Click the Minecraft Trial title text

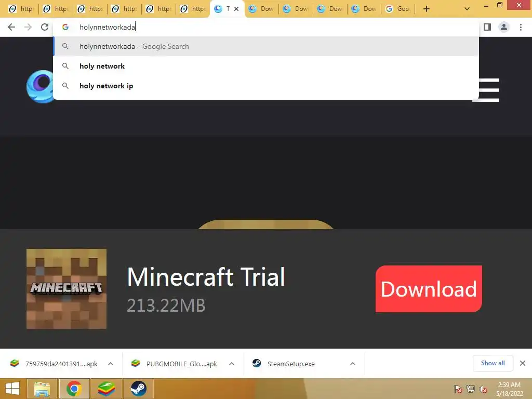[206, 277]
